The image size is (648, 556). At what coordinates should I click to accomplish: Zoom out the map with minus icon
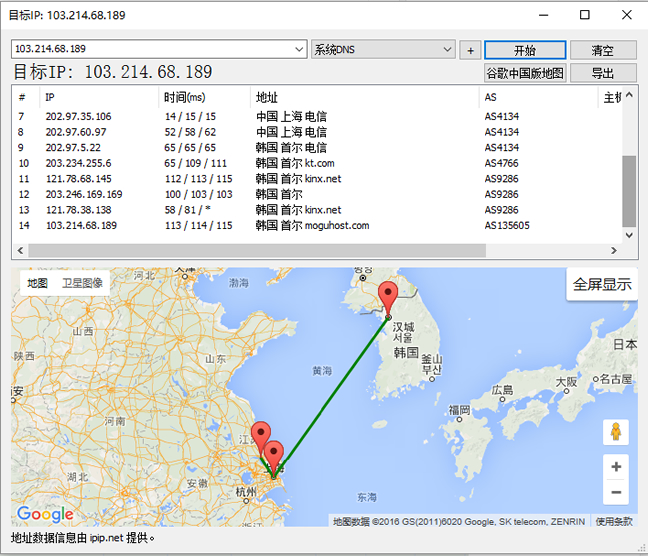tap(616, 492)
